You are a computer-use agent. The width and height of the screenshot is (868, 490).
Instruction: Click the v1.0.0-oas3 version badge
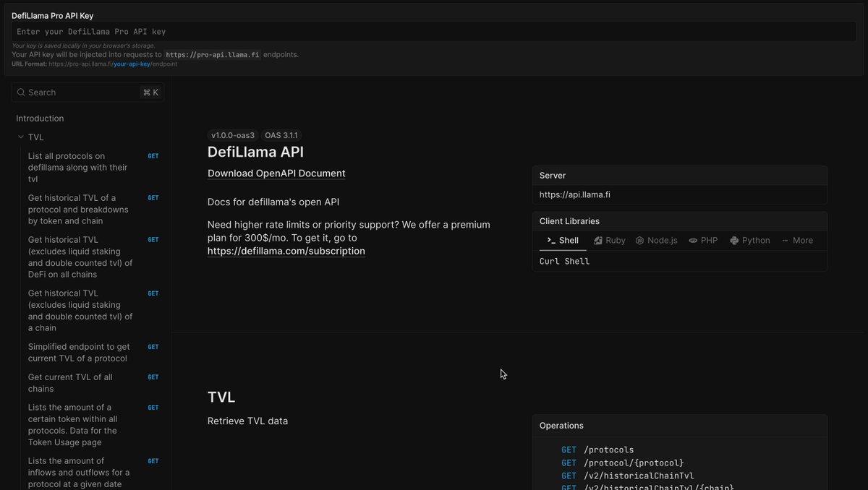coord(233,135)
